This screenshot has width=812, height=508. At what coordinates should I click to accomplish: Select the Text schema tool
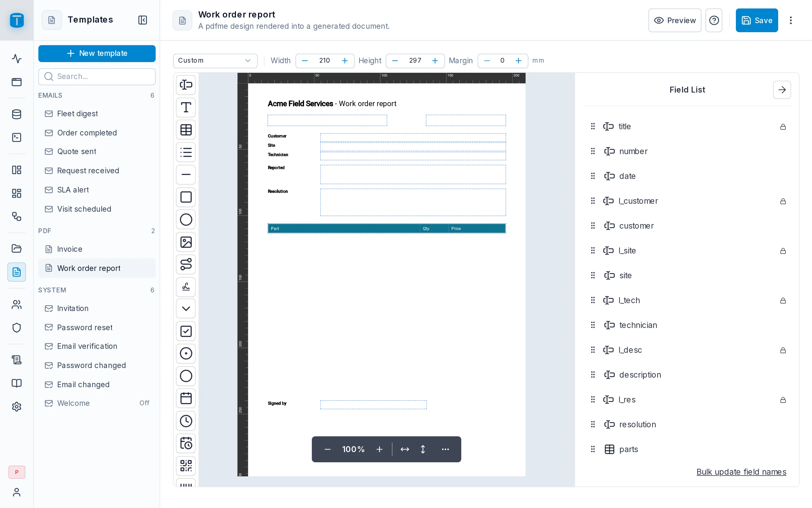click(x=186, y=107)
